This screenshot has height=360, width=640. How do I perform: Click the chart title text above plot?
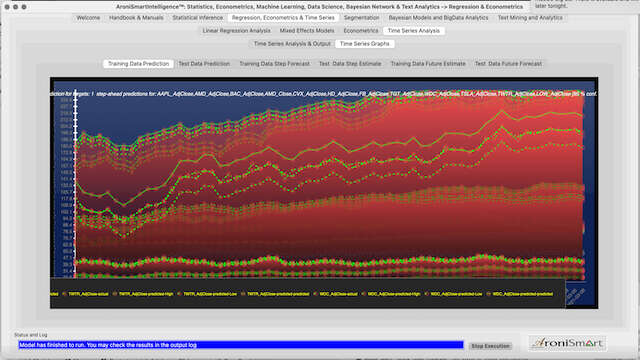[x=324, y=94]
